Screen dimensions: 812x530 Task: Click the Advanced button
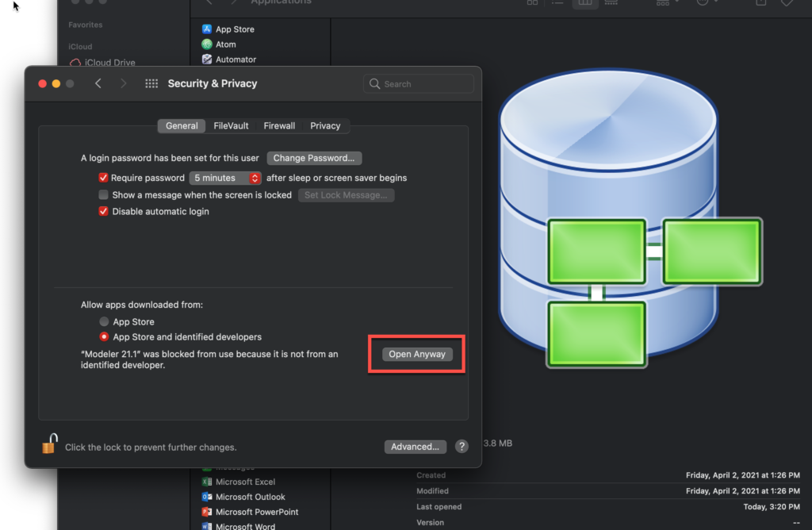415,447
